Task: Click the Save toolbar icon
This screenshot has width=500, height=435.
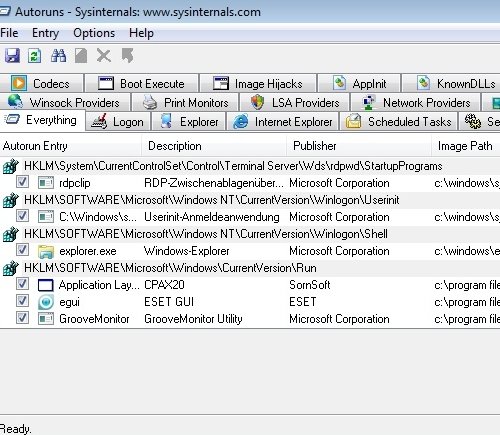Action: click(x=12, y=55)
